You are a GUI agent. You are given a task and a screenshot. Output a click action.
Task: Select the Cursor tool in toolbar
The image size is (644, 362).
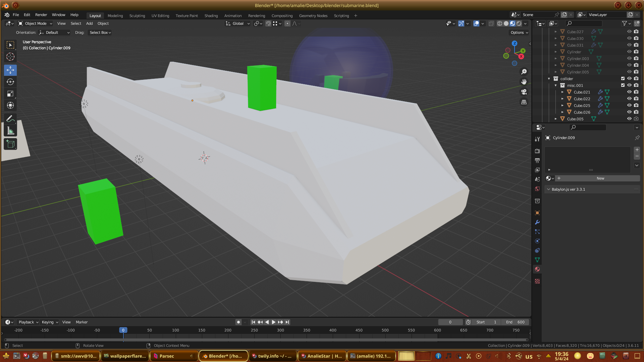(x=10, y=57)
